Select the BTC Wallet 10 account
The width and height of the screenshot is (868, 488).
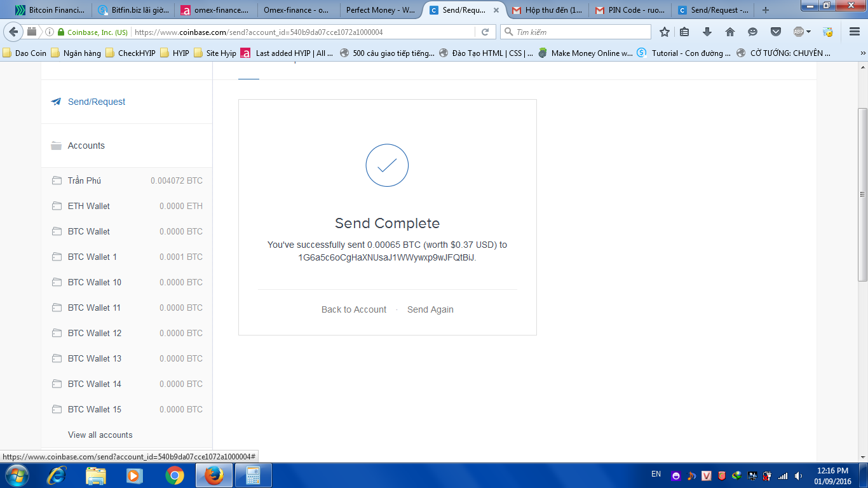click(x=127, y=282)
